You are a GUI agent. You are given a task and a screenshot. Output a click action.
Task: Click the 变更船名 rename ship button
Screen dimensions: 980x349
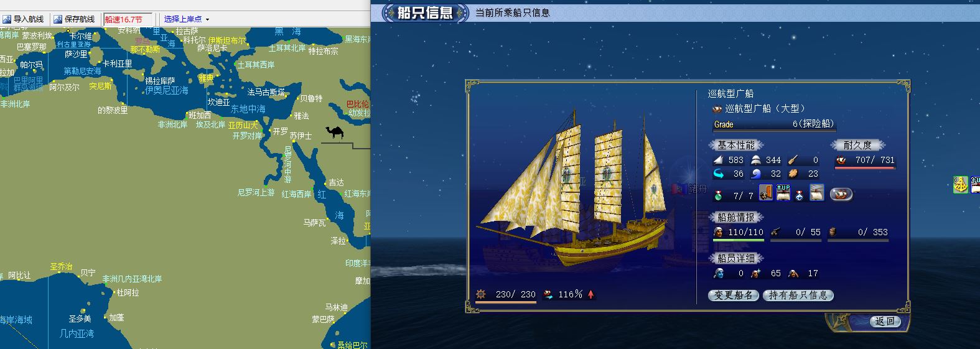pos(734,295)
